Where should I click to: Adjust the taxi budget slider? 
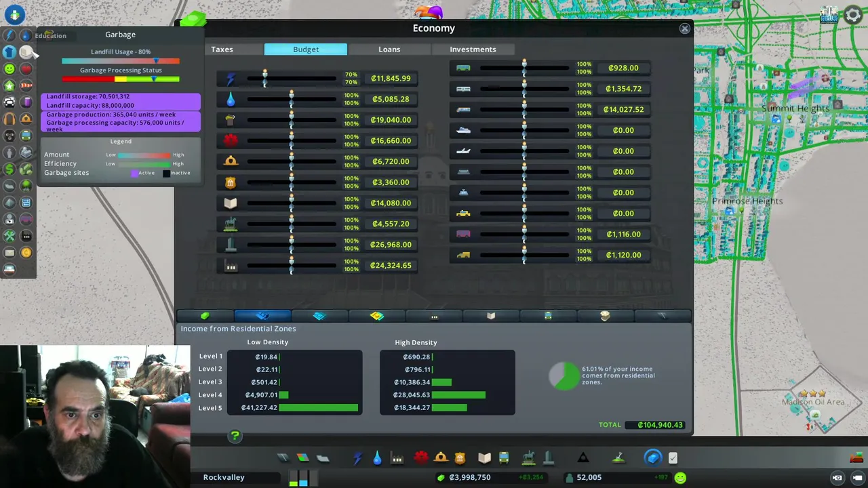tap(524, 213)
